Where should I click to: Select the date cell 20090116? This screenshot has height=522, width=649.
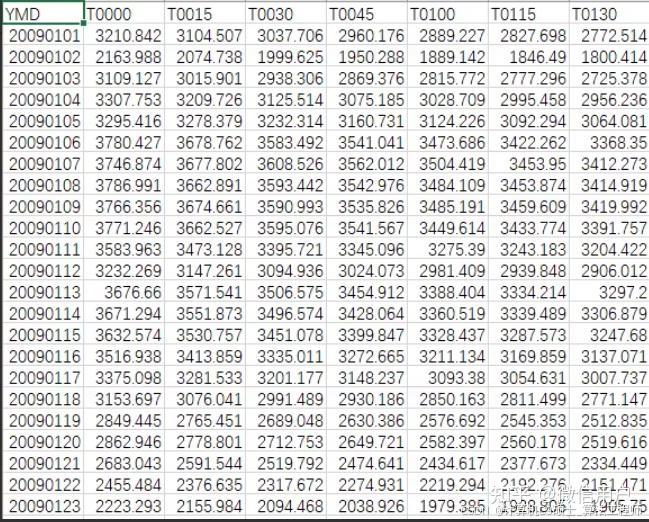pos(43,356)
